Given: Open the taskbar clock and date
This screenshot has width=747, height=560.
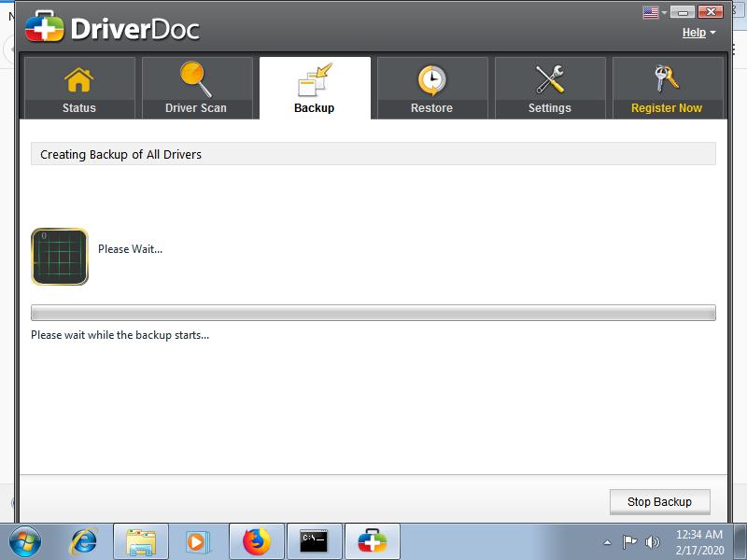Looking at the screenshot, I should (x=699, y=542).
